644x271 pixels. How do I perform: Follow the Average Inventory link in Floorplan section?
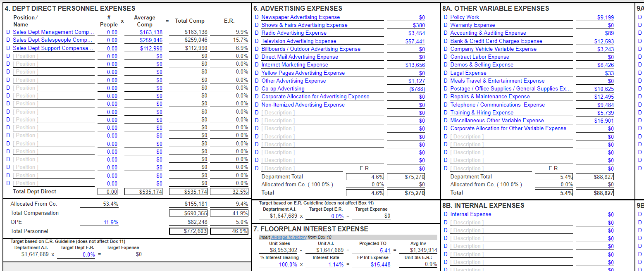pos(289,237)
